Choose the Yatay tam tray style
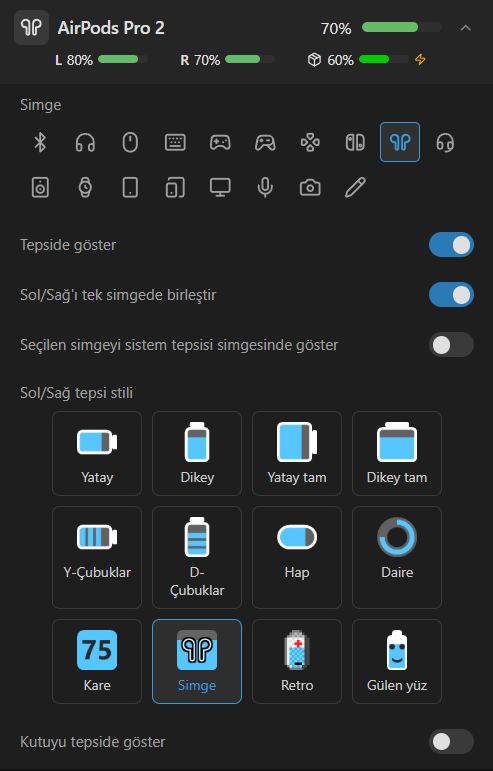 click(x=297, y=453)
